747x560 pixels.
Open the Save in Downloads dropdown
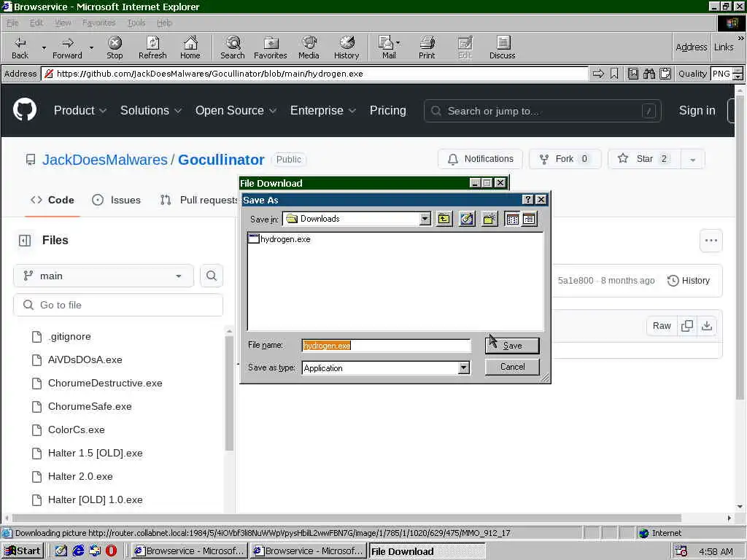coord(425,219)
